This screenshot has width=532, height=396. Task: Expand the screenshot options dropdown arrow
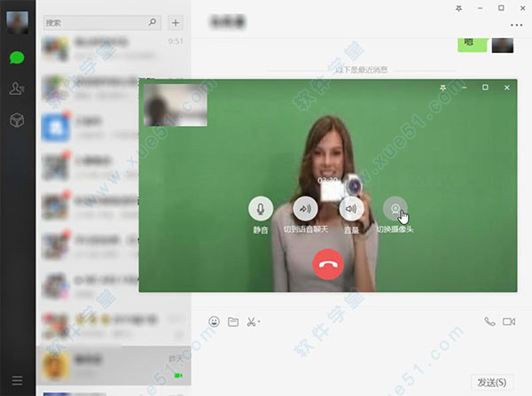click(260, 322)
